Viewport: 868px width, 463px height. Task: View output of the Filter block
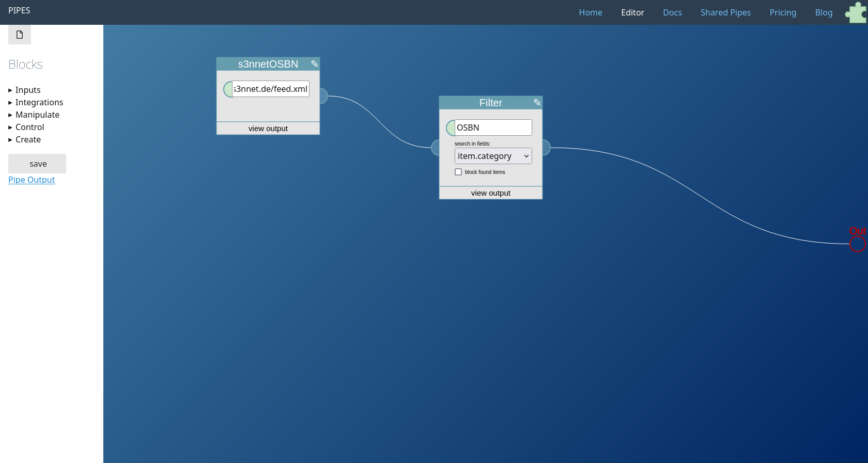tap(490, 193)
